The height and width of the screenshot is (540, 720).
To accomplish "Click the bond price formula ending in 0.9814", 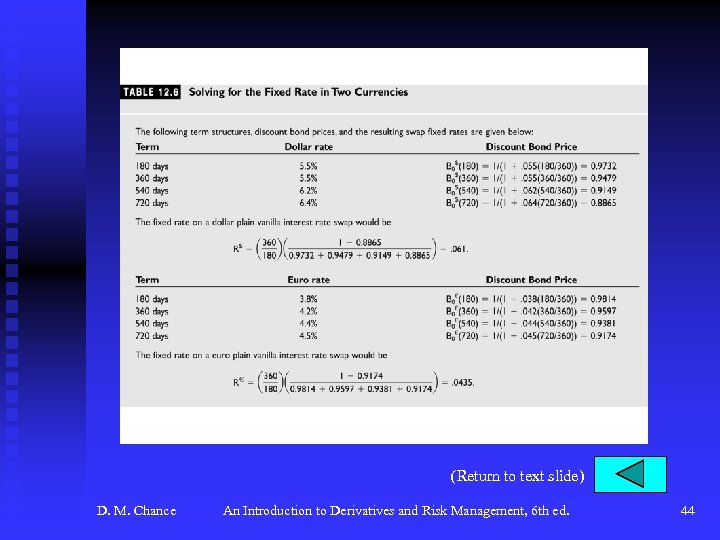I will [531, 299].
